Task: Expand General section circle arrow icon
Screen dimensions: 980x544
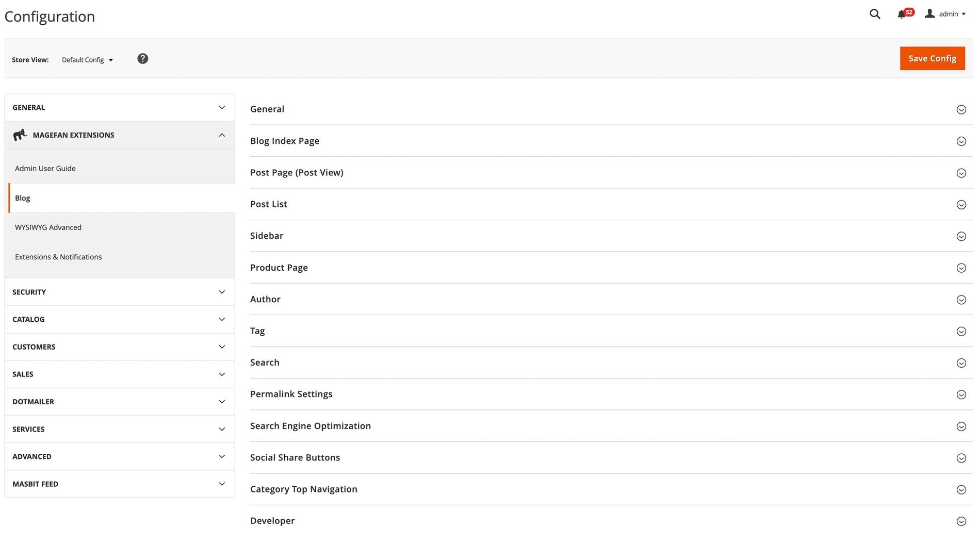Action: coord(961,109)
